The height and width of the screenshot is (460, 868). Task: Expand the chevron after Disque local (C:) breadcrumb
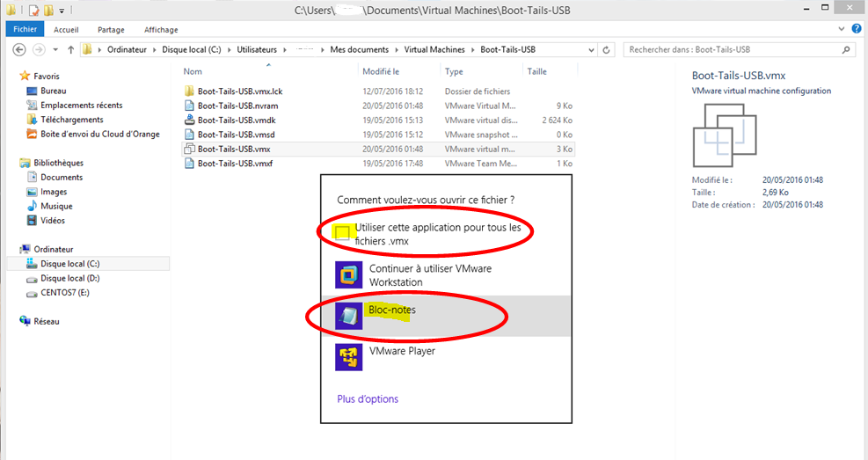click(230, 50)
